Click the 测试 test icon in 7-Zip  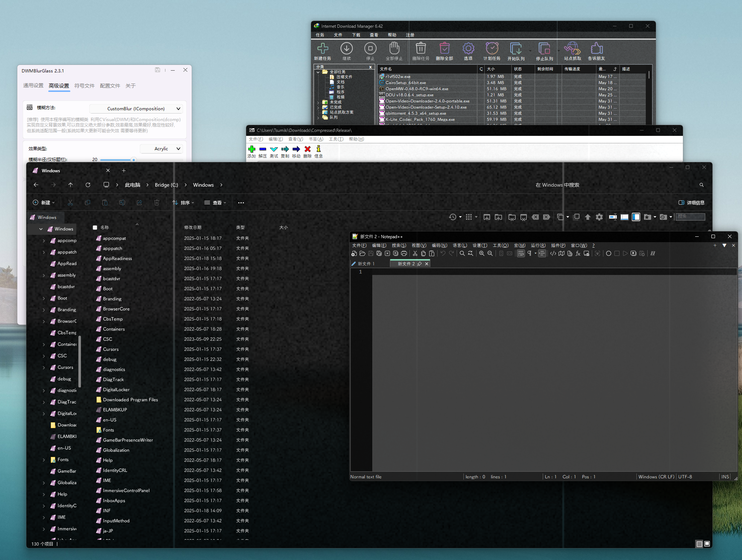tap(274, 149)
